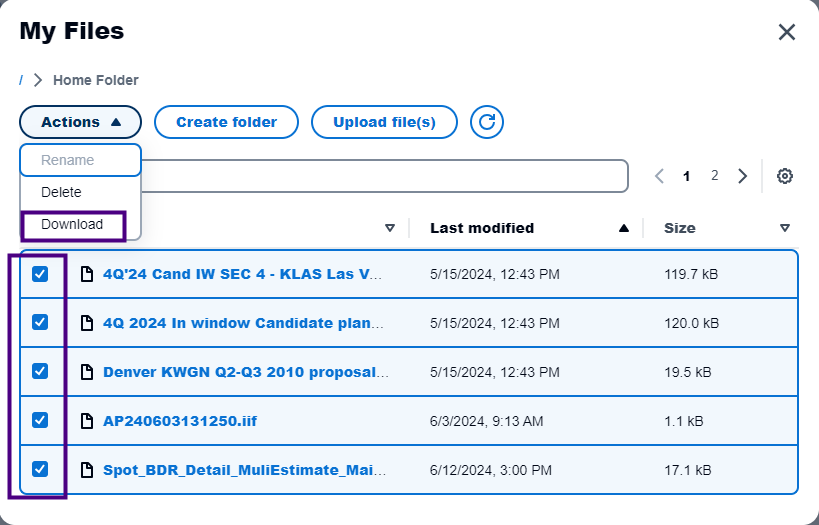The width and height of the screenshot is (819, 525).
Task: Click the refresh file list icon
Action: tap(486, 122)
